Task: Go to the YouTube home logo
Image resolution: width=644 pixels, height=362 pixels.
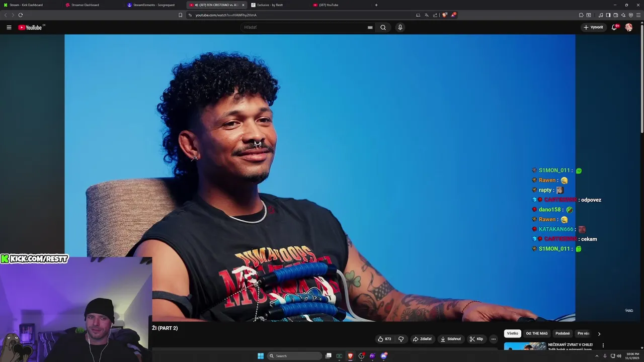Action: point(31,27)
